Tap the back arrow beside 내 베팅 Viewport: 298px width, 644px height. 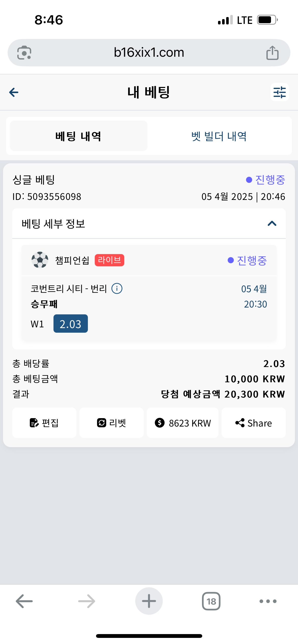pos(14,92)
